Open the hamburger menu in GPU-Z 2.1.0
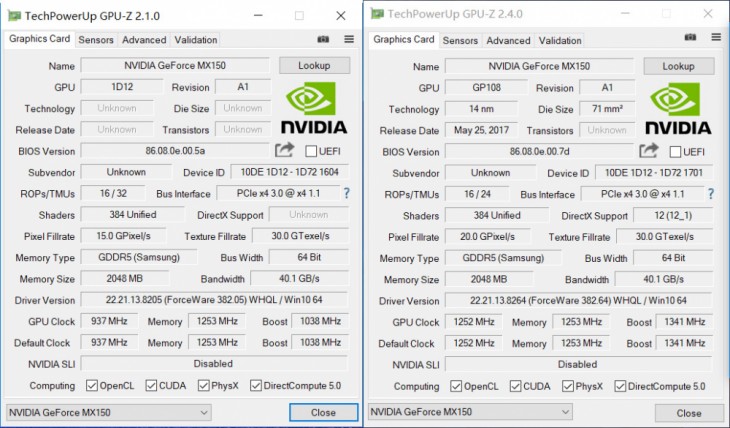Image resolution: width=730 pixels, height=428 pixels. [x=349, y=39]
